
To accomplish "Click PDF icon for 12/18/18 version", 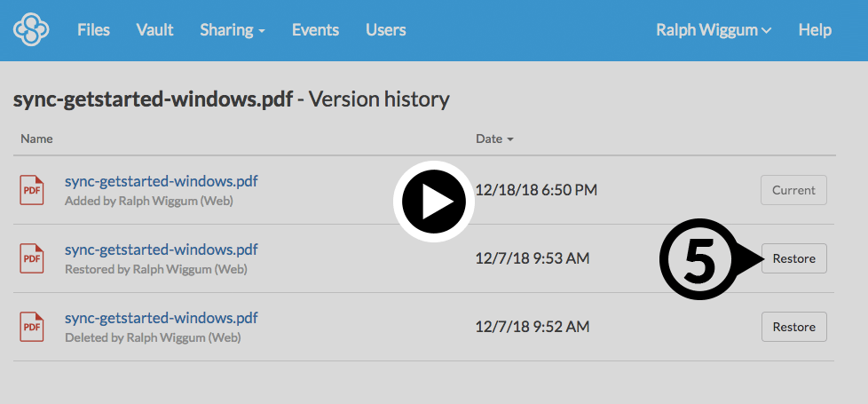I will click(32, 190).
